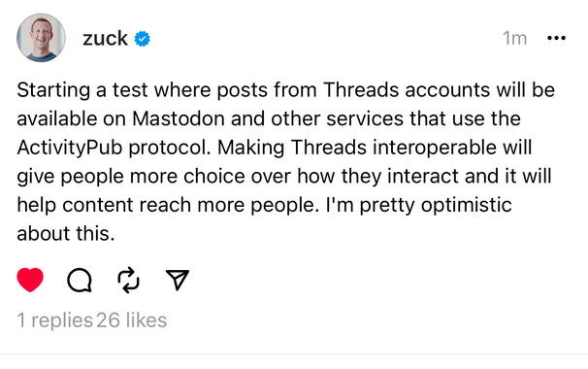588x369 pixels.
Task: Open zuck's profile picture
Action: (41, 38)
